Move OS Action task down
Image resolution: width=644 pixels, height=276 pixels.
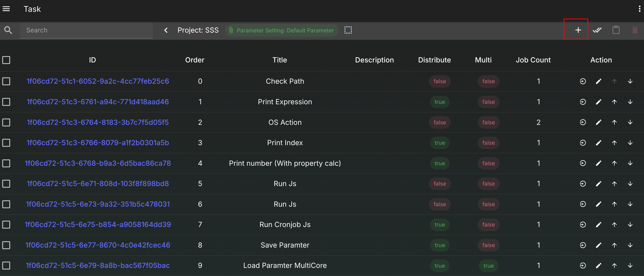630,122
